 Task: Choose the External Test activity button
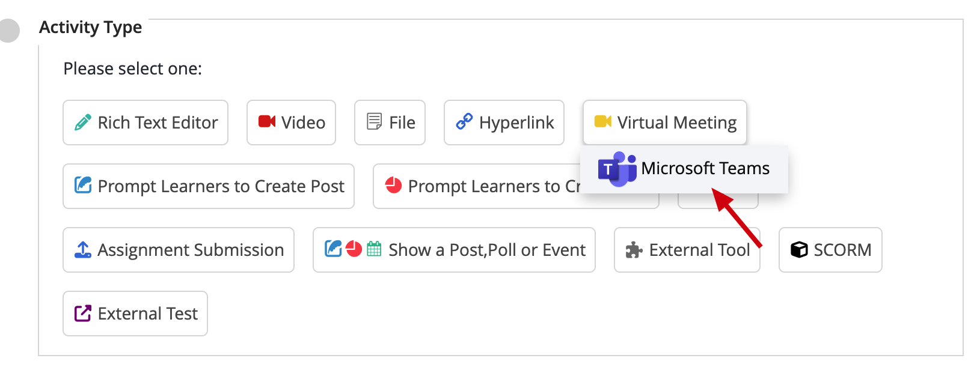(135, 314)
